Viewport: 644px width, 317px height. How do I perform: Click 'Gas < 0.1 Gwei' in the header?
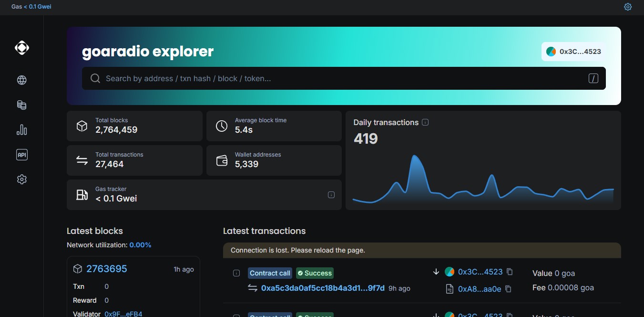pos(31,7)
